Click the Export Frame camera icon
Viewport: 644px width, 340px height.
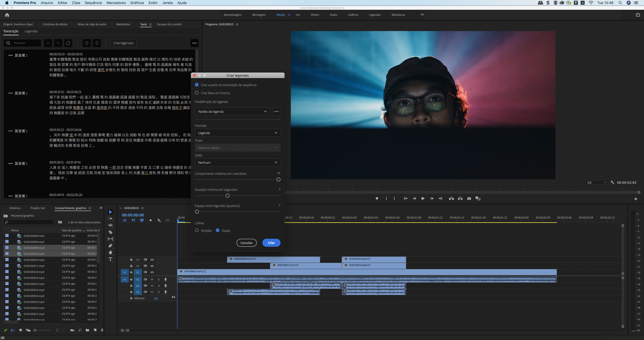tap(469, 198)
